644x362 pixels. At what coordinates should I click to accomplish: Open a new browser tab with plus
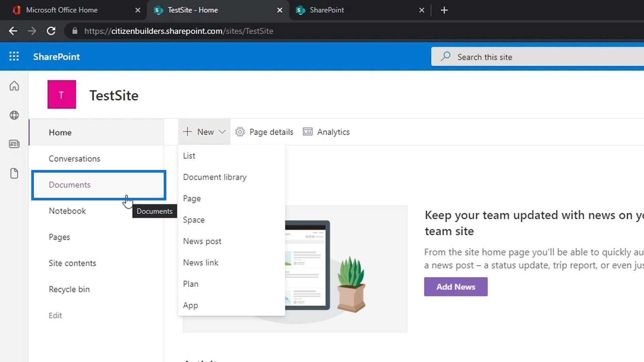(x=444, y=10)
